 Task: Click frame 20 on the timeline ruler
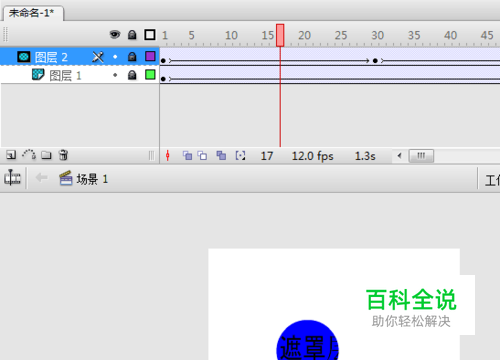click(304, 35)
